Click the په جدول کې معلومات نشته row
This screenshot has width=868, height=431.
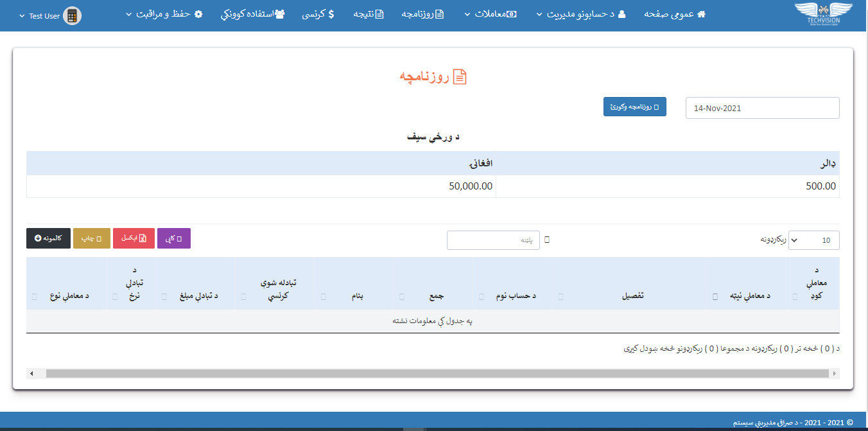coord(433,321)
